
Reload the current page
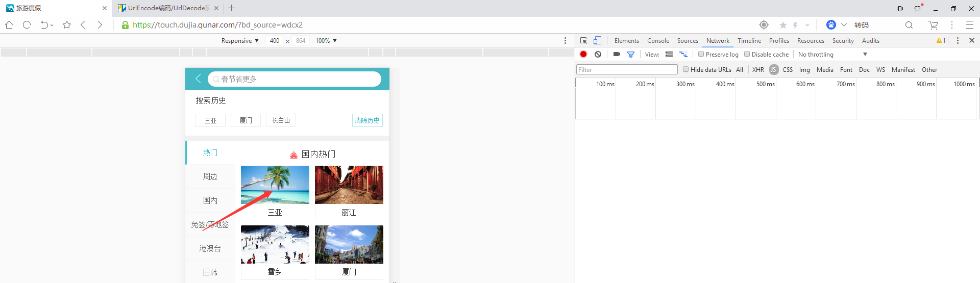(x=27, y=24)
